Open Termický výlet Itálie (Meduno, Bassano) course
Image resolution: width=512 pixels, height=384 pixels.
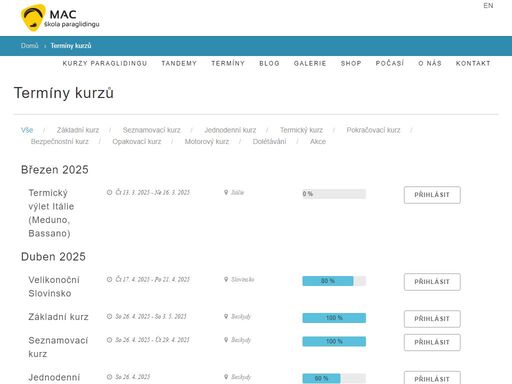pos(51,213)
